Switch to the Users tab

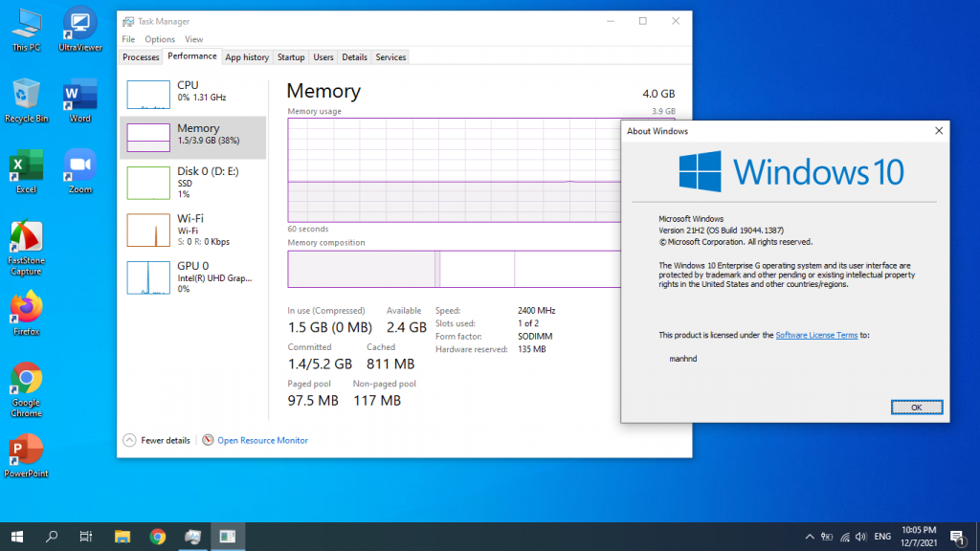click(323, 56)
